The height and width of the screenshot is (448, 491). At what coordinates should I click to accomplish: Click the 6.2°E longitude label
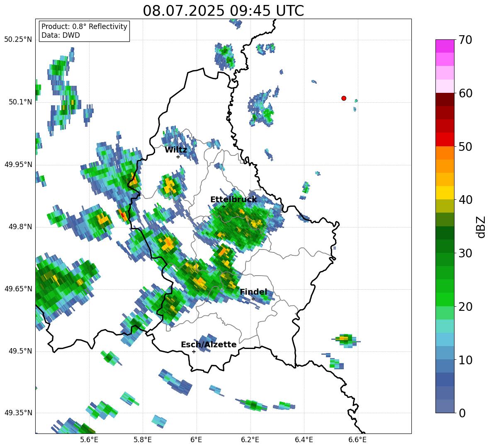250,440
